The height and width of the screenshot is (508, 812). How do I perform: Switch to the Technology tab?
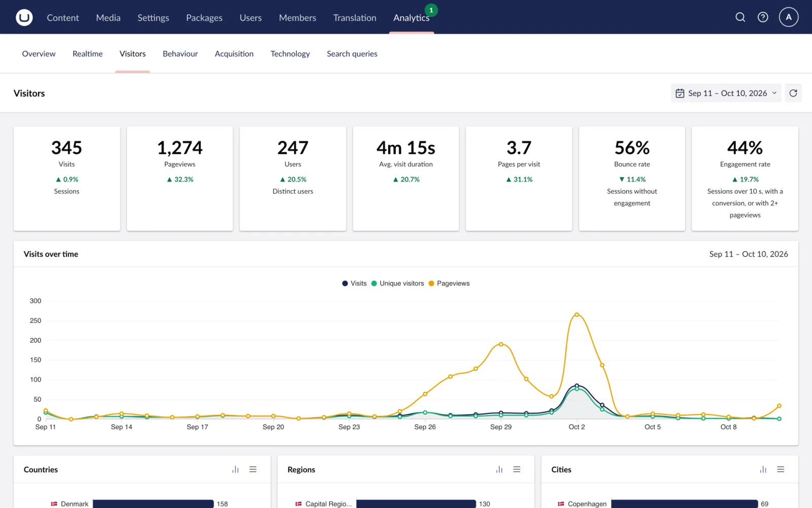(x=290, y=54)
